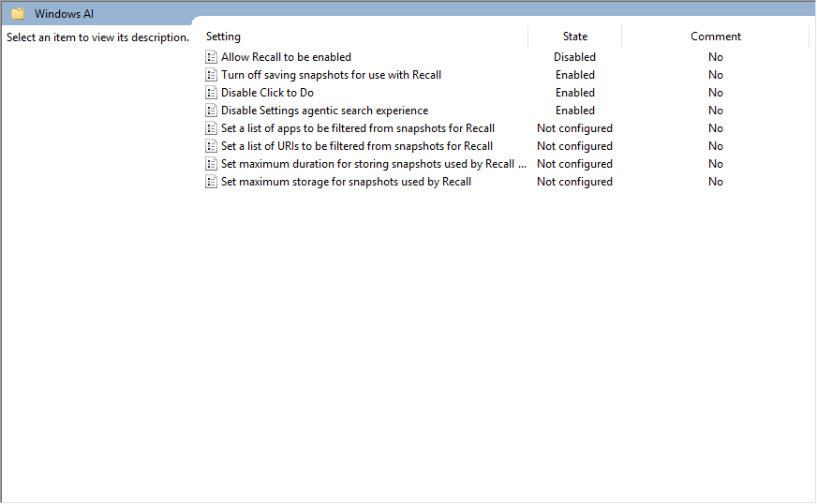Click the policy icon beside Allow Recall to be enabled
The height and width of the screenshot is (504, 817).
[x=211, y=57]
